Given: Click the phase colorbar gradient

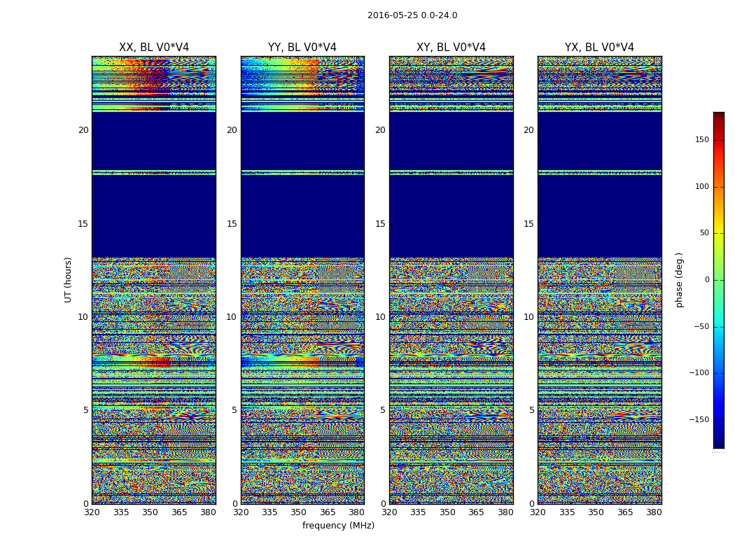Looking at the screenshot, I should (719, 280).
